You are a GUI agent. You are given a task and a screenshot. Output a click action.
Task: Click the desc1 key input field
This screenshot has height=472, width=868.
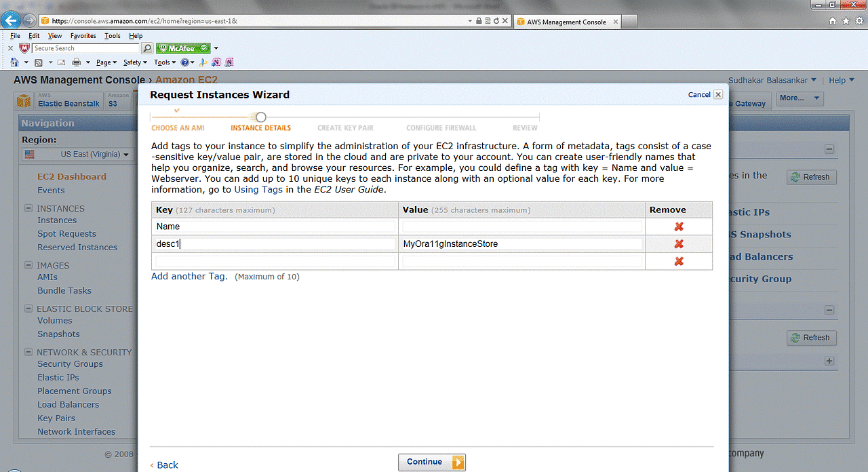point(275,244)
